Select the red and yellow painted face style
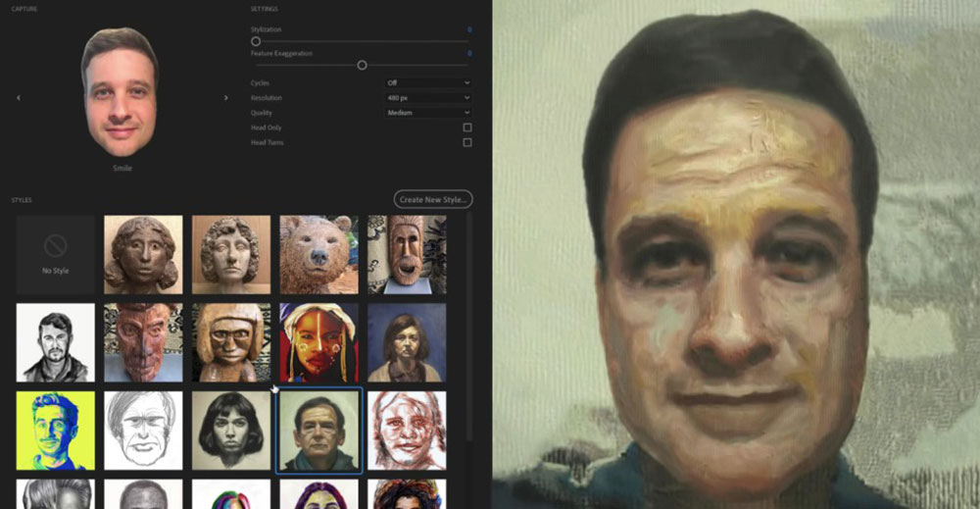The image size is (980, 509). 319,342
